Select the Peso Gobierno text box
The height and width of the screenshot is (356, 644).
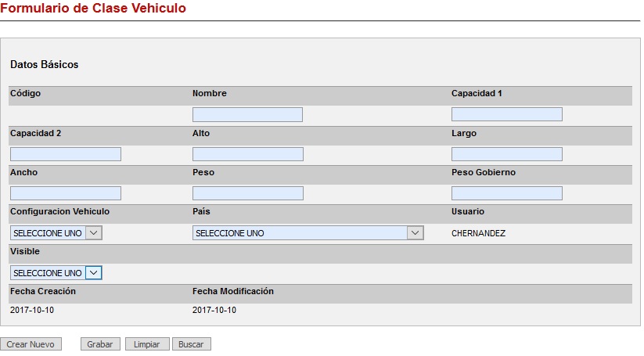[506, 193]
